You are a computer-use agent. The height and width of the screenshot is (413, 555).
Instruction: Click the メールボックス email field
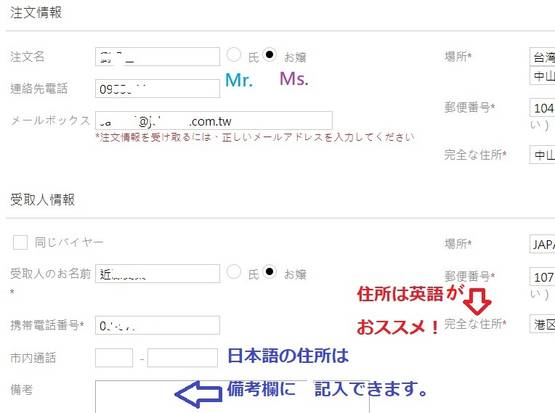[x=214, y=121]
